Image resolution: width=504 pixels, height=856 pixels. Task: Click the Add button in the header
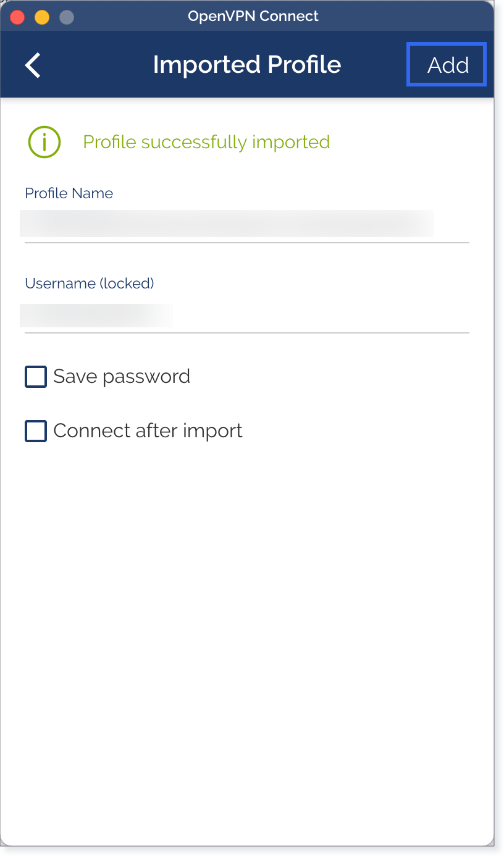tap(447, 65)
